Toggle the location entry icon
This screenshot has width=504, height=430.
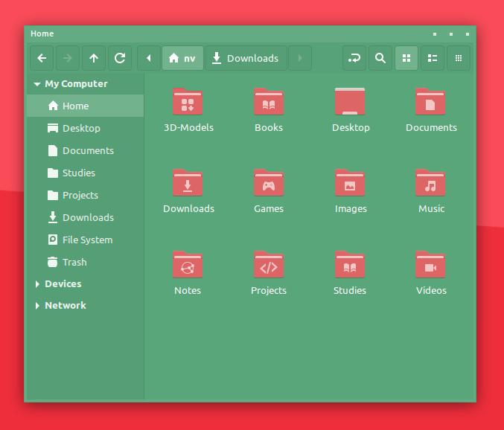click(354, 58)
